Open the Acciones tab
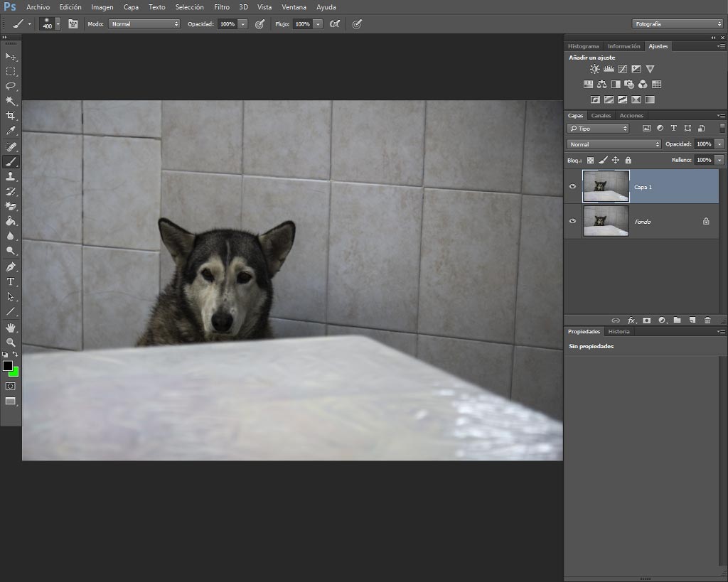Image resolution: width=728 pixels, height=582 pixels. pyautogui.click(x=631, y=116)
